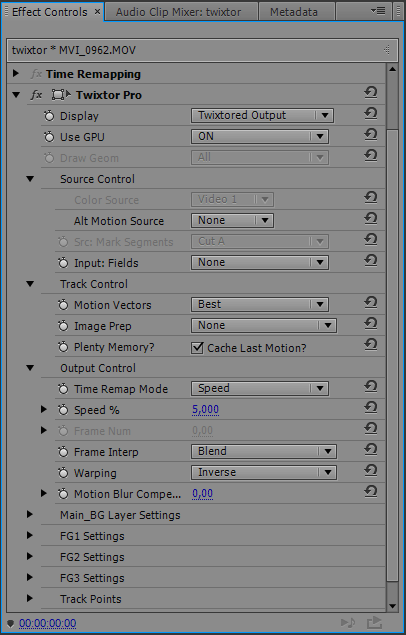Reset the Display parameter

(370, 114)
